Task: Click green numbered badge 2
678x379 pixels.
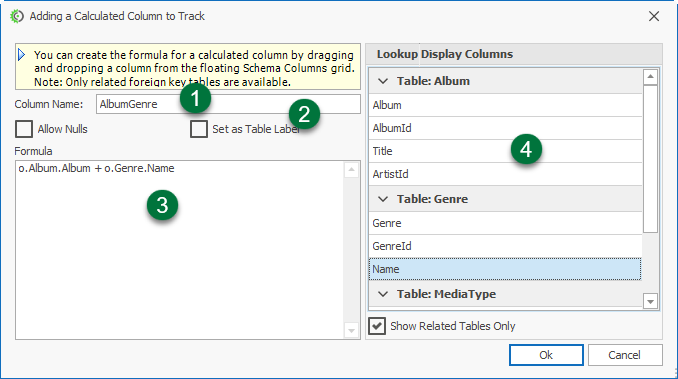Action: [x=304, y=115]
